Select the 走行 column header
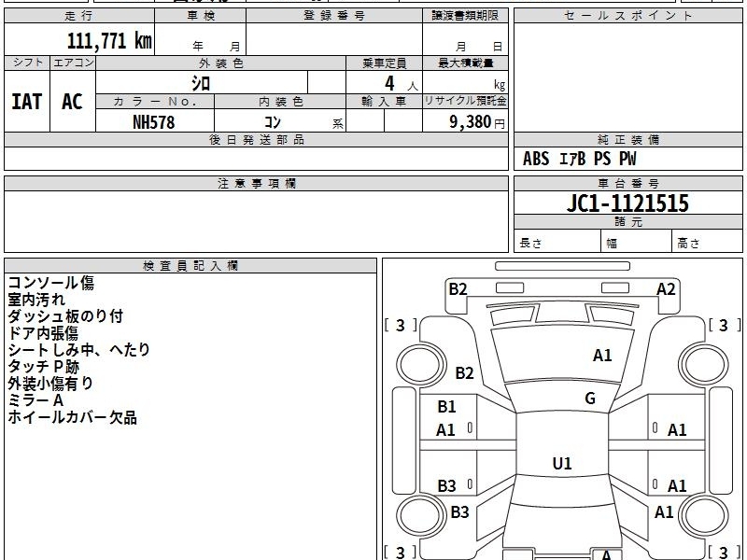This screenshot has width=747, height=560. click(79, 16)
